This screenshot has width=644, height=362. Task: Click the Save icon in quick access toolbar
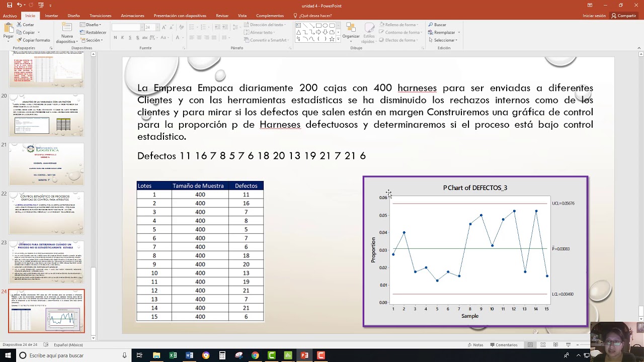(x=10, y=5)
